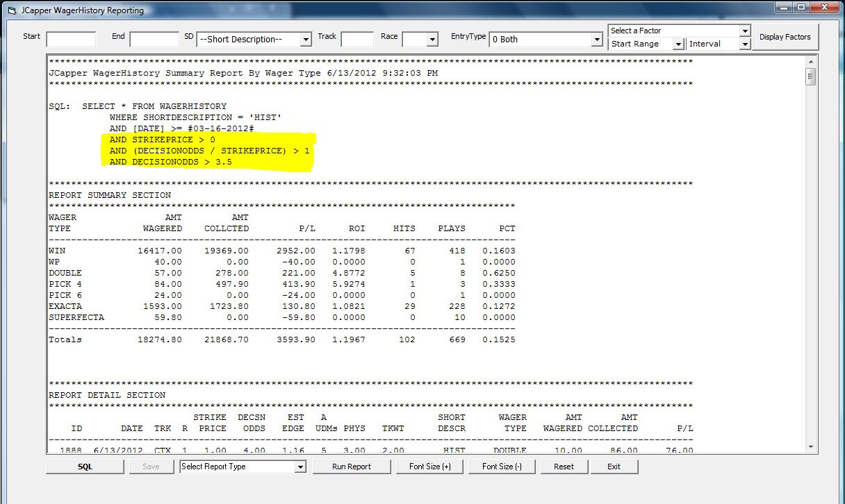Click the report vertical scrollbar thumb
This screenshot has width=845, height=504.
810,76
